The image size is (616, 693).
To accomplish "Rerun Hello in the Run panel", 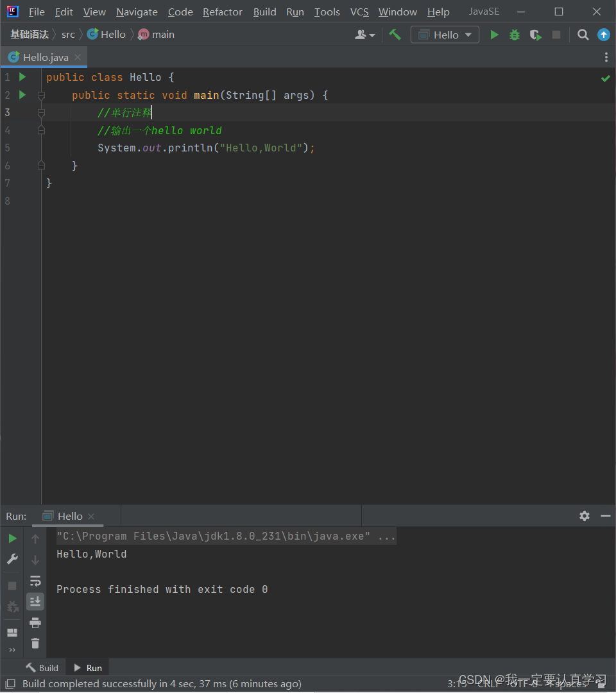I will (12, 538).
